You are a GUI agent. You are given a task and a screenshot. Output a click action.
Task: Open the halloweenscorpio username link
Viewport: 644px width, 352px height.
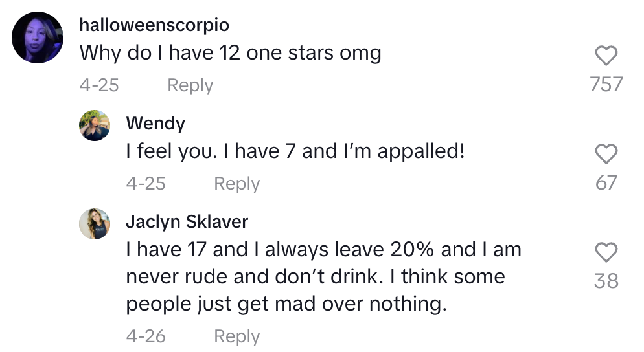[x=154, y=25]
